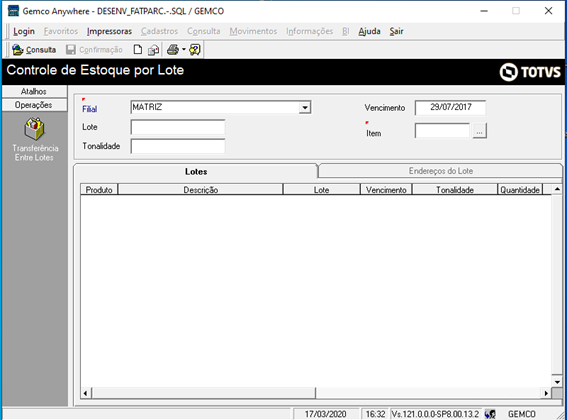567x420 pixels.
Task: Click the Tonalidade input field
Action: pos(178,147)
